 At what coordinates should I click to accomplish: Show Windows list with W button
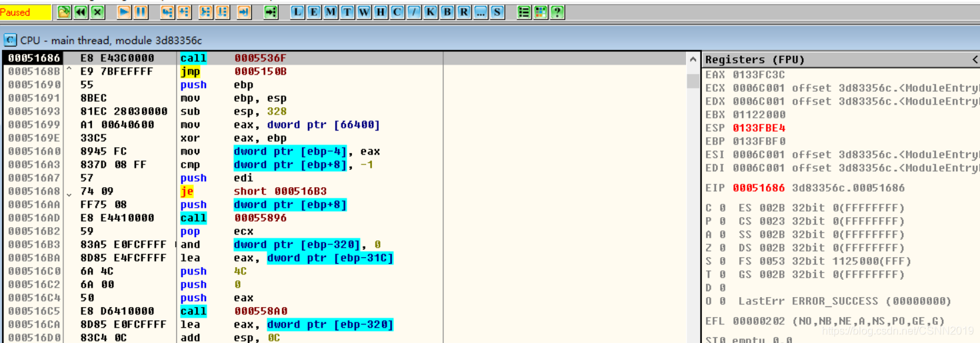click(x=364, y=12)
